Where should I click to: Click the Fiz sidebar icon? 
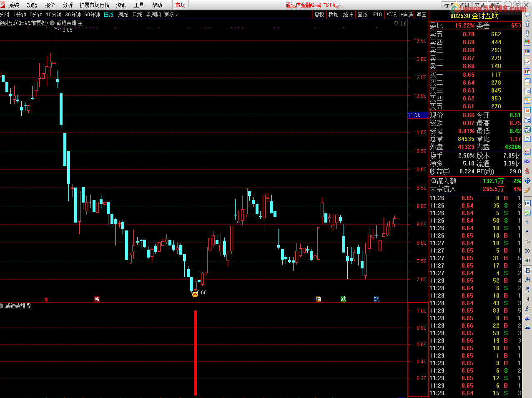[527, 120]
